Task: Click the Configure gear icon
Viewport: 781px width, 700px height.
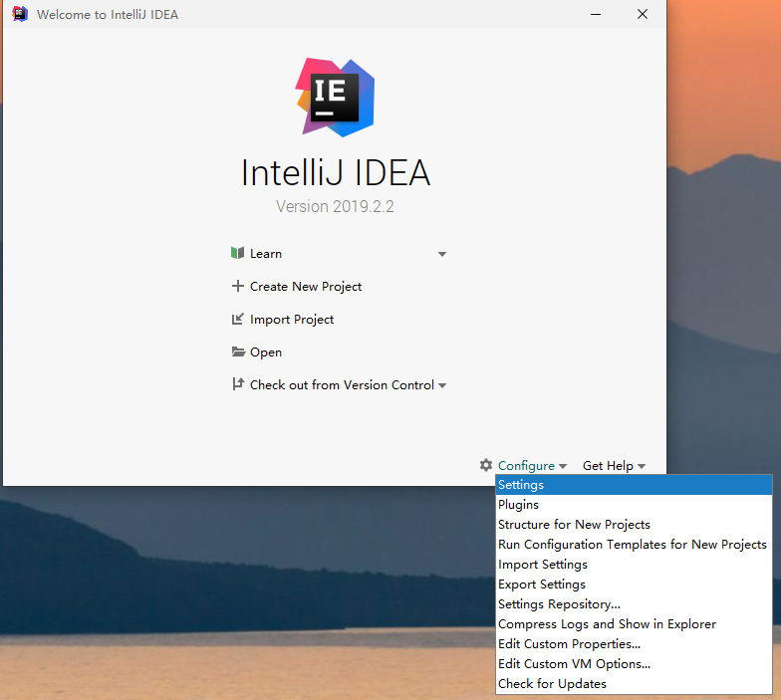Action: tap(486, 465)
